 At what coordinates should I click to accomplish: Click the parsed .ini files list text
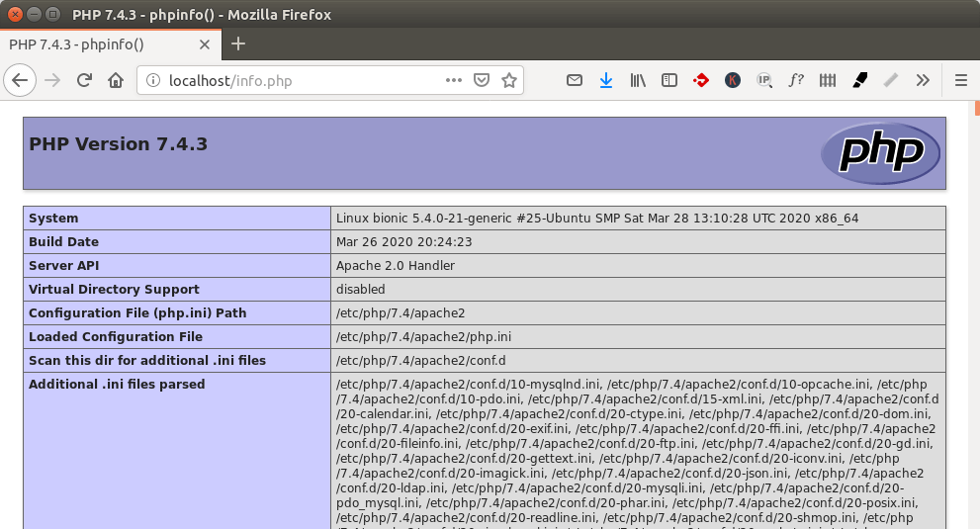(x=637, y=451)
